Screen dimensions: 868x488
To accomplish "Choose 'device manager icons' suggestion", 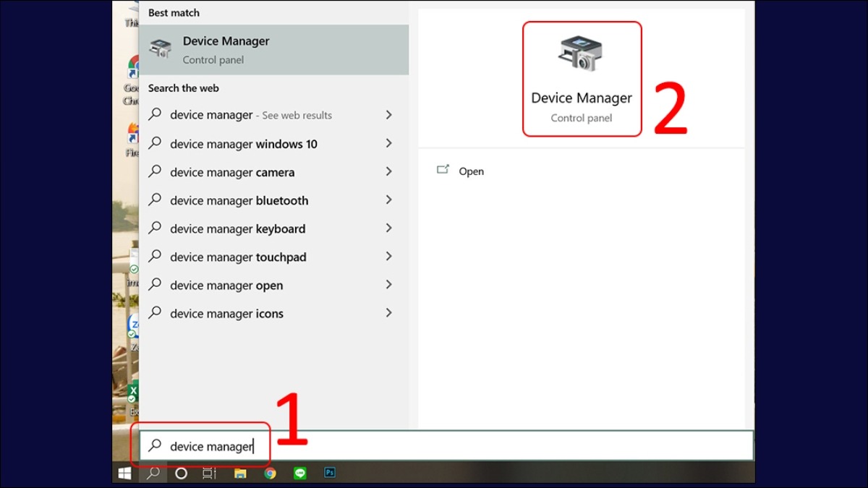I will coord(273,313).
